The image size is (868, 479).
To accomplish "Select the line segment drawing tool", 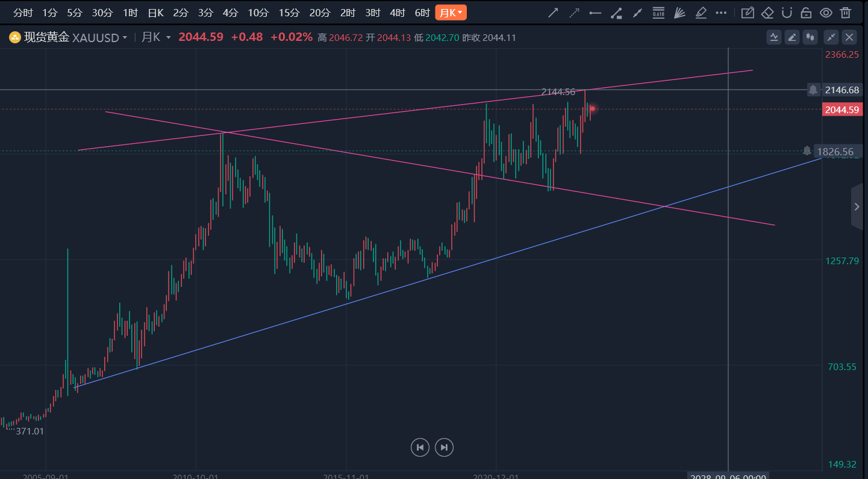I will 637,13.
